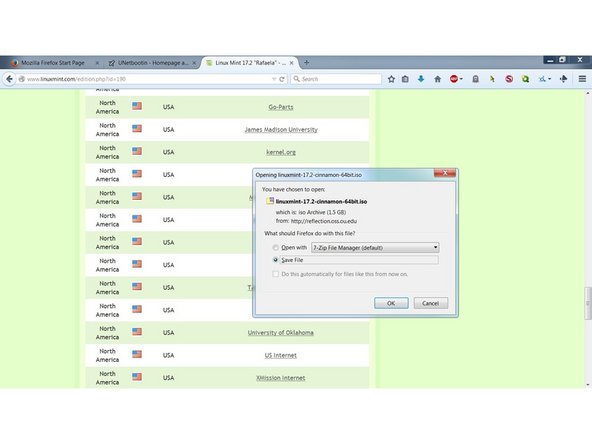Confirm download with OK button

tap(391, 303)
